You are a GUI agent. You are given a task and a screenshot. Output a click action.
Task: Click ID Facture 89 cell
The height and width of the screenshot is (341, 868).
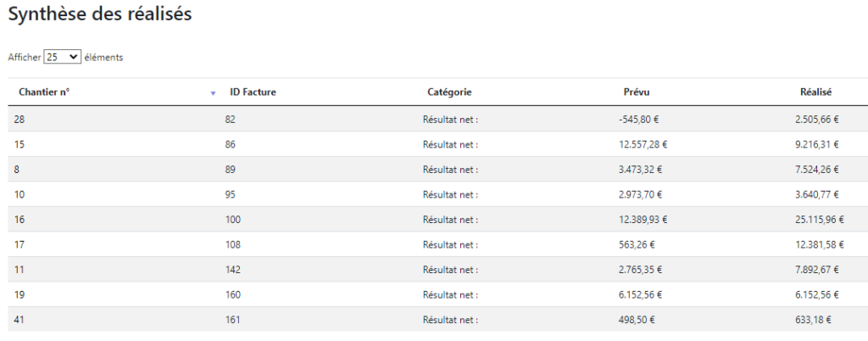(231, 170)
